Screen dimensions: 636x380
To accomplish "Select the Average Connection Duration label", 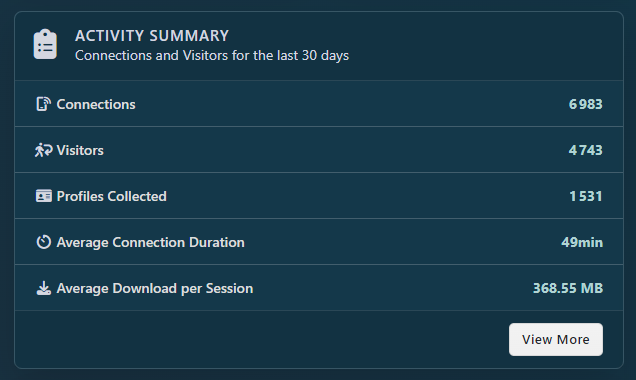I will pyautogui.click(x=150, y=242).
